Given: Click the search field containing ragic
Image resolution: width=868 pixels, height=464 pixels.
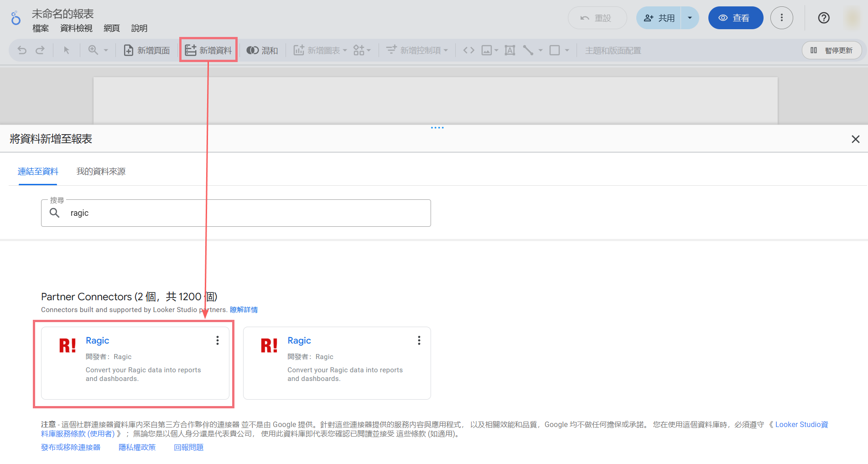Looking at the screenshot, I should [236, 213].
